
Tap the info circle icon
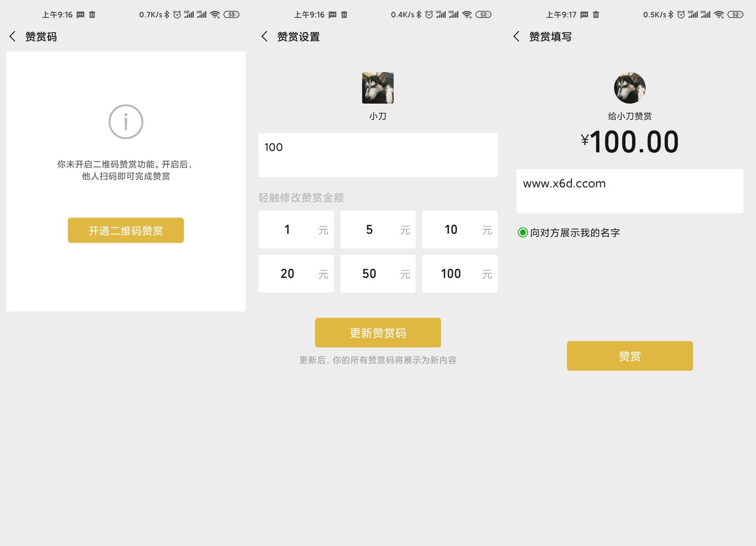(x=126, y=122)
